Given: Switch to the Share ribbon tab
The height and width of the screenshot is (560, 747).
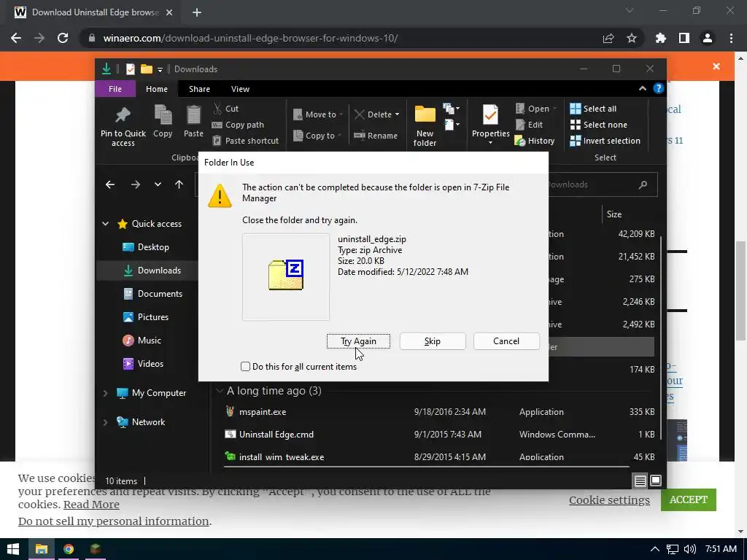Looking at the screenshot, I should (199, 89).
